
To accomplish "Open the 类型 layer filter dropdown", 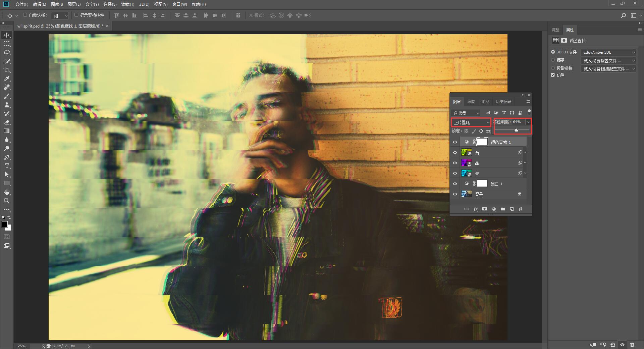I will tap(466, 113).
